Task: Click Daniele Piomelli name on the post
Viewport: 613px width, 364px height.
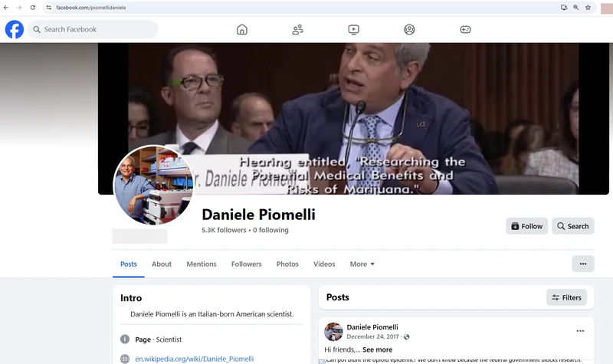Action: point(372,327)
